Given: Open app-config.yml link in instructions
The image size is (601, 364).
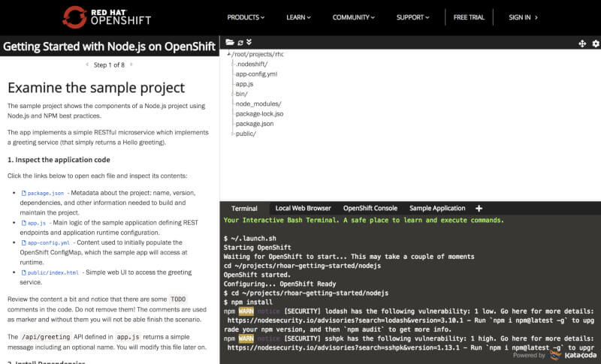Looking at the screenshot, I should coord(49,243).
